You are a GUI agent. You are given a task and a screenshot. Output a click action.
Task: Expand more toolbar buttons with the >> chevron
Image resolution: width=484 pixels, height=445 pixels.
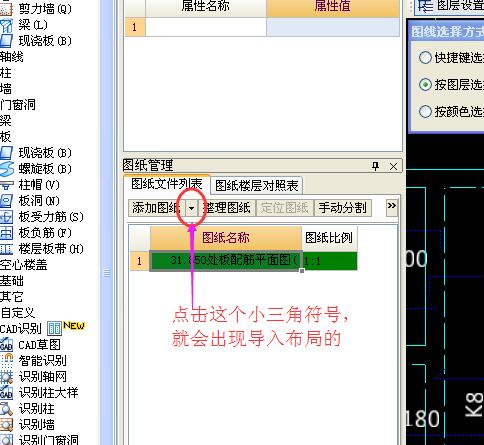pyautogui.click(x=392, y=206)
